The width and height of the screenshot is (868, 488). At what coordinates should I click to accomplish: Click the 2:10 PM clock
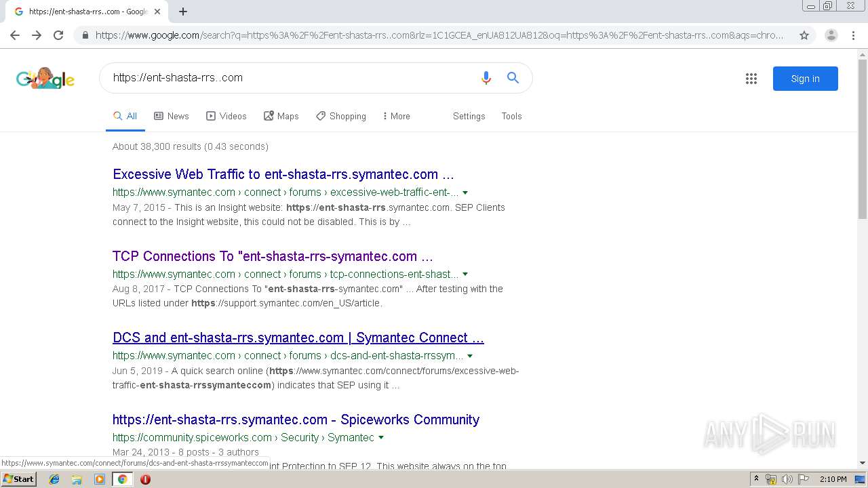(833, 479)
